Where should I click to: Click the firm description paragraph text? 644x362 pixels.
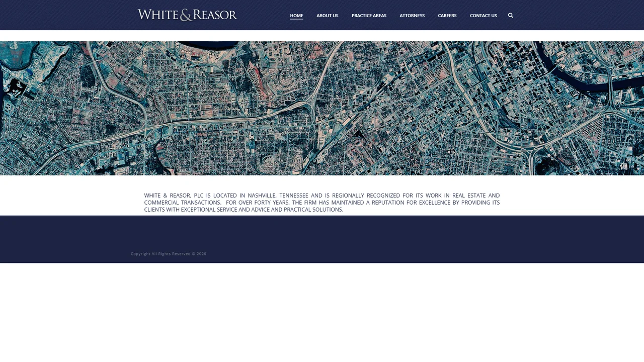click(x=322, y=203)
